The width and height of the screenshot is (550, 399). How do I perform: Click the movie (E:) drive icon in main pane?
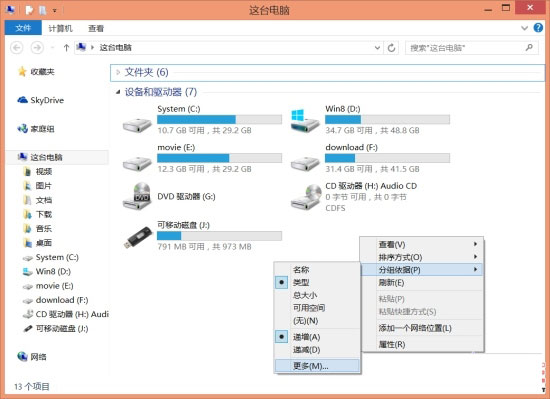[x=137, y=163]
